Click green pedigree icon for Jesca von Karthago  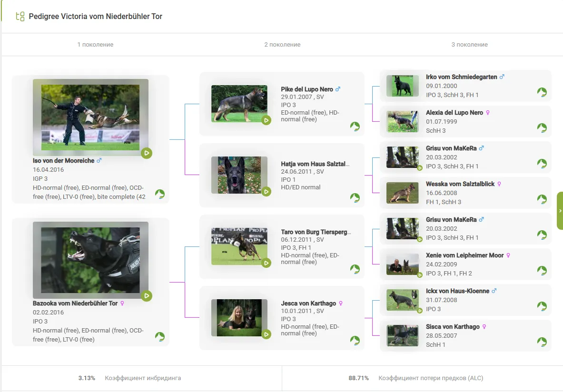click(x=355, y=340)
